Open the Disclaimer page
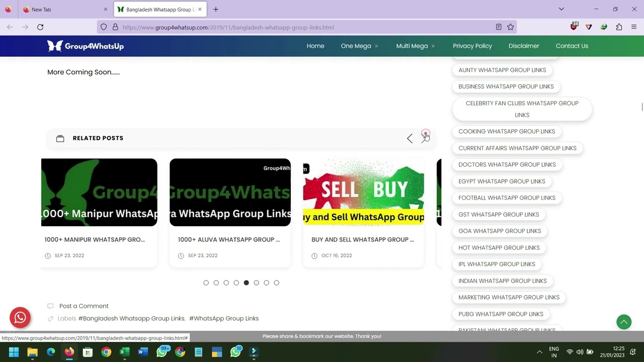The width and height of the screenshot is (644, 362). [x=524, y=46]
